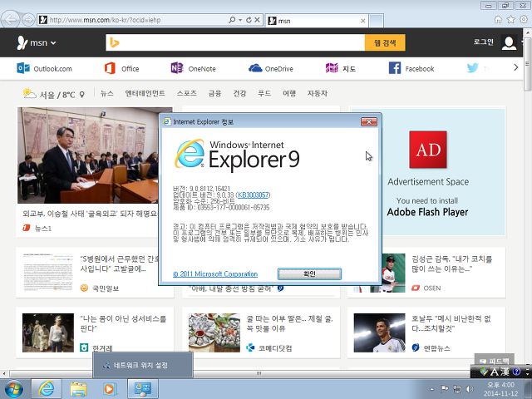Click the 서울 / 8°C weather text
Screen dimensions: 532x399
(x=57, y=95)
